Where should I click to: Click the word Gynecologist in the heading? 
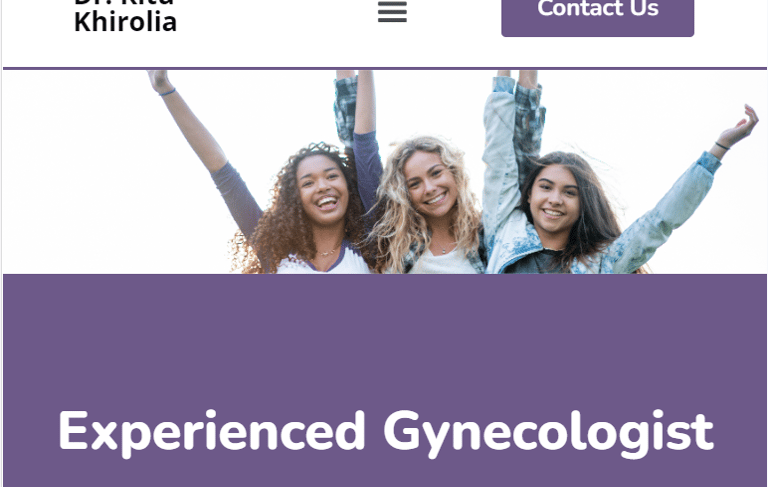pos(549,433)
